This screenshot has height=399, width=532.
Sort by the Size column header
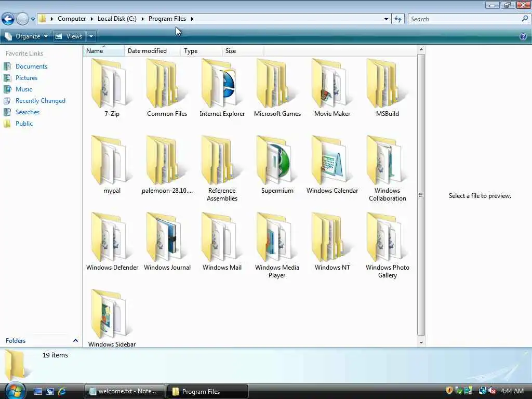tap(243, 51)
